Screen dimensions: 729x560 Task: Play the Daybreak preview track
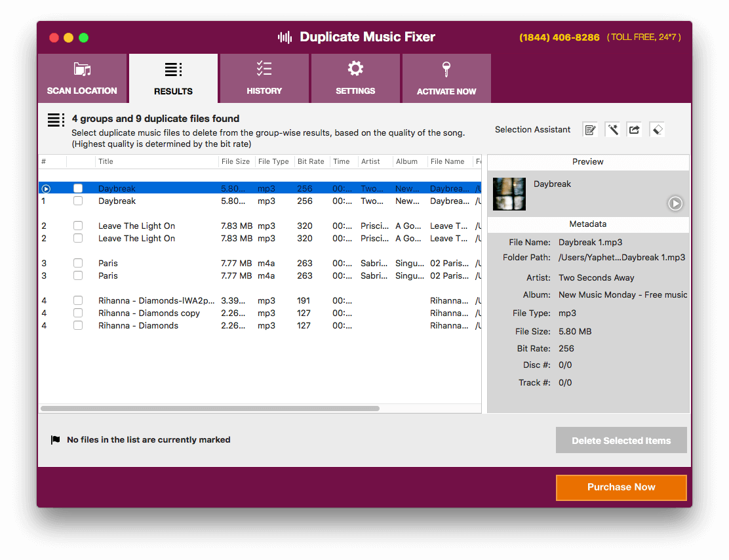point(675,203)
